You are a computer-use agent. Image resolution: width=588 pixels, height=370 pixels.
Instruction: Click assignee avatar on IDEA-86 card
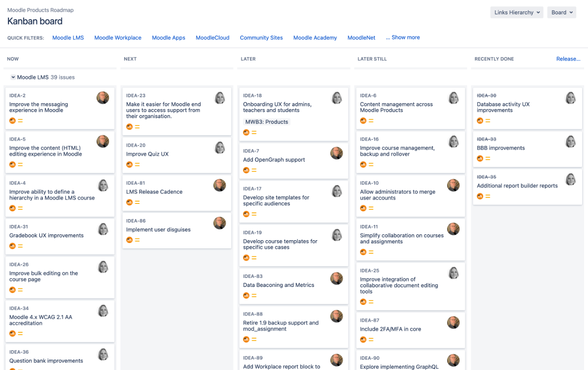point(219,223)
